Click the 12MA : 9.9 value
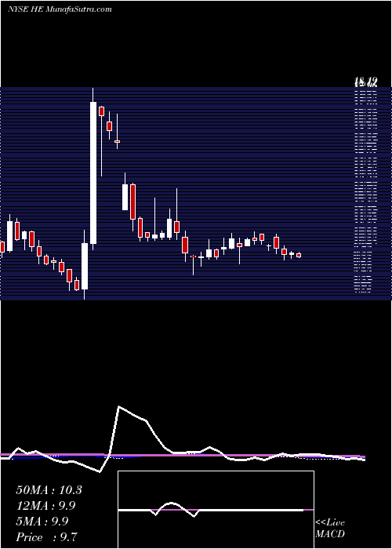Screen dimensions: 392x549 pyautogui.click(x=45, y=506)
